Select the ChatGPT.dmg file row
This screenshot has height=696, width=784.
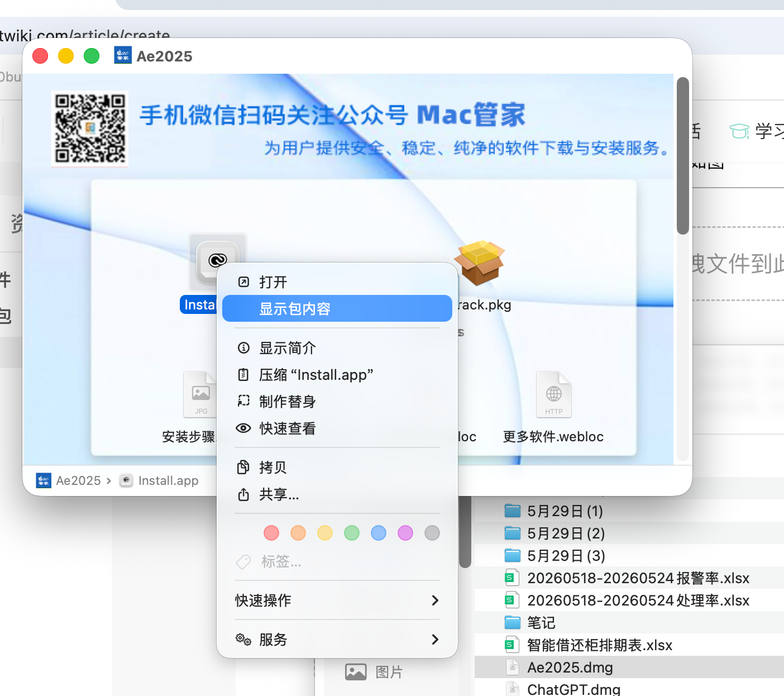pyautogui.click(x=629, y=688)
